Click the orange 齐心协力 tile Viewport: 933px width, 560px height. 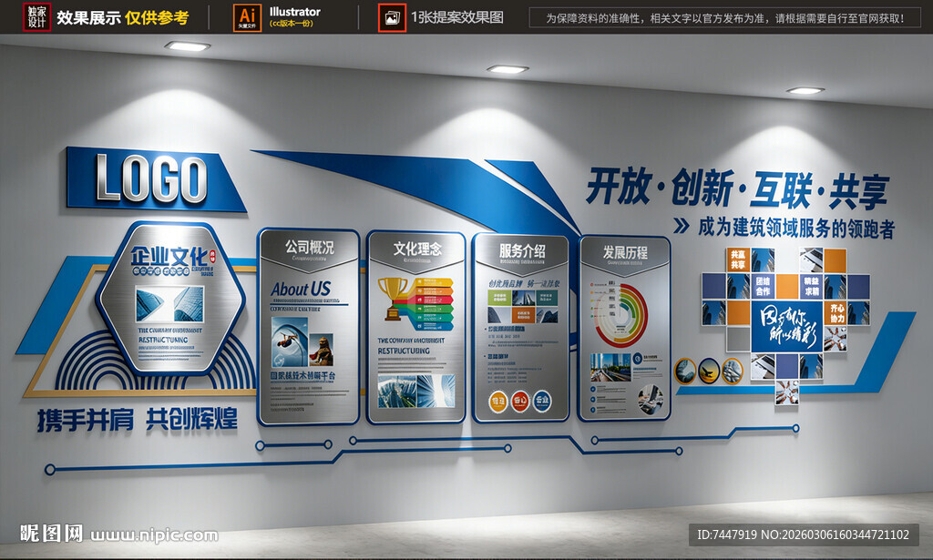(836, 312)
